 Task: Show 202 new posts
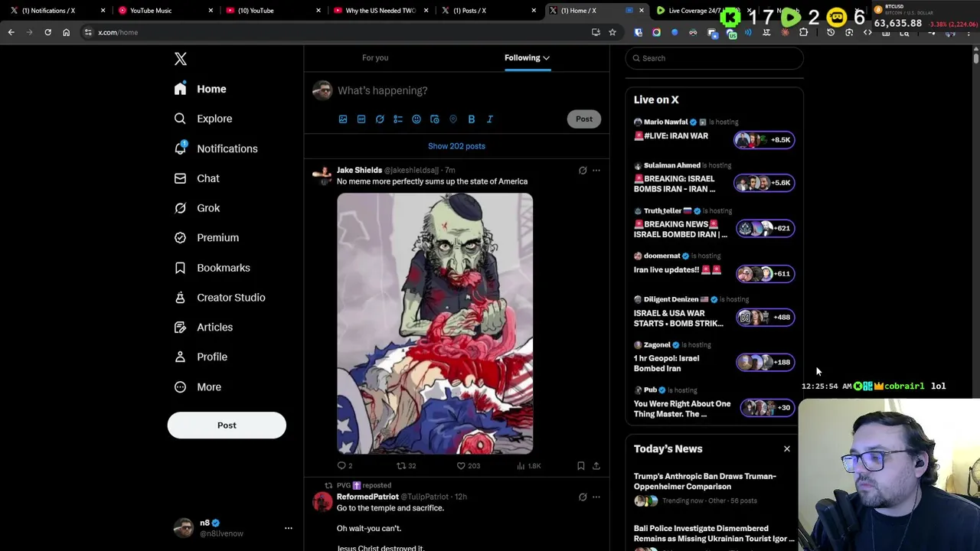click(x=456, y=146)
